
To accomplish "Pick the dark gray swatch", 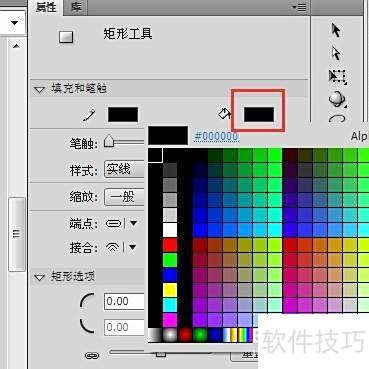I will click(x=170, y=170).
